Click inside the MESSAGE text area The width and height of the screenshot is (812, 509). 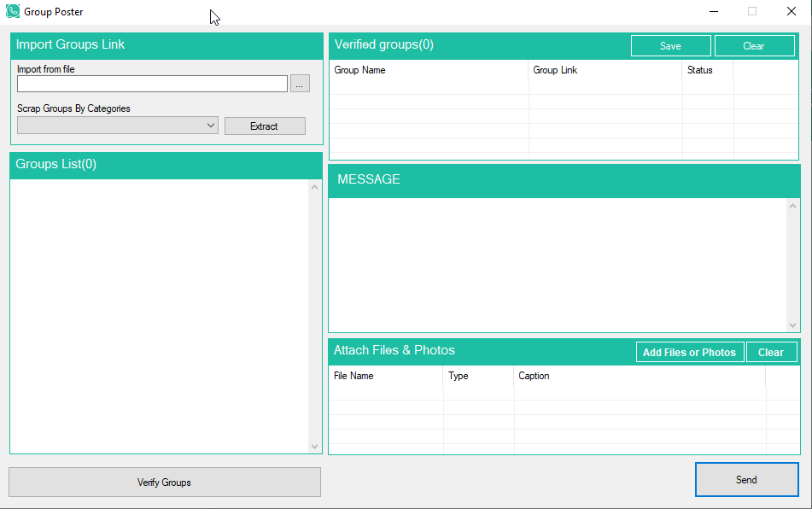[557, 265]
